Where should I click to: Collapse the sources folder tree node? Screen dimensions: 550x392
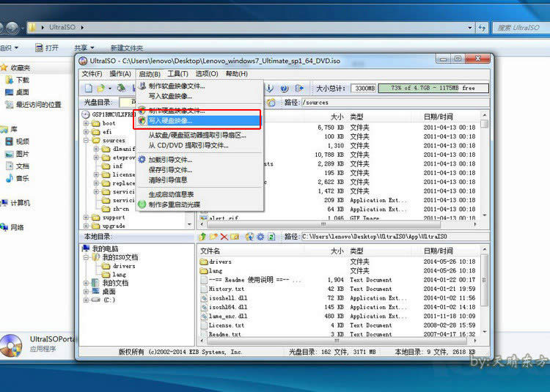click(x=87, y=141)
